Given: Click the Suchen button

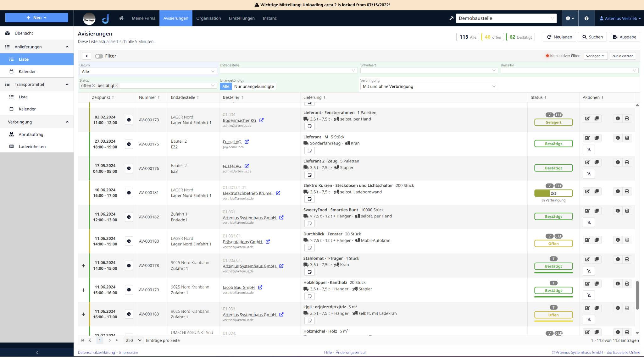Looking at the screenshot, I should tap(592, 37).
